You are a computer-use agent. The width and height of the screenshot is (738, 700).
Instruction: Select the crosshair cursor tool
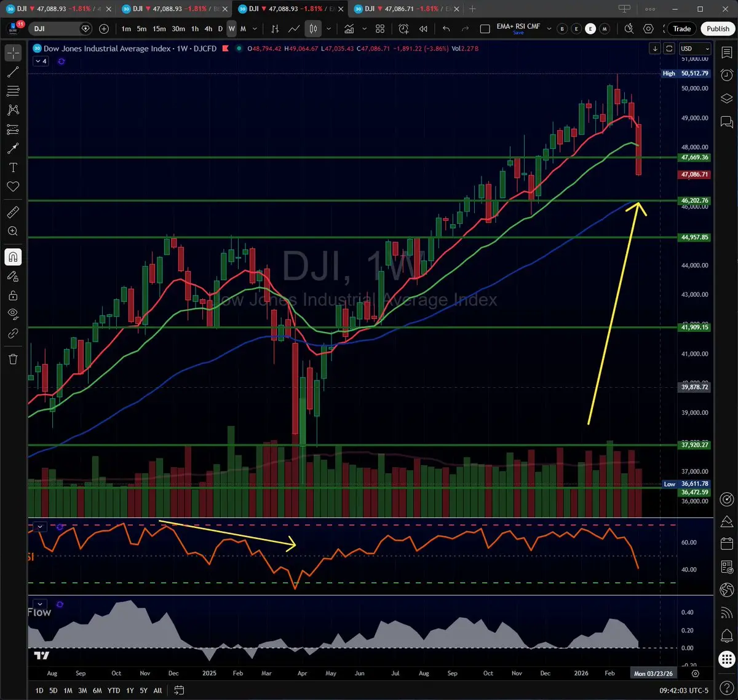[x=13, y=53]
